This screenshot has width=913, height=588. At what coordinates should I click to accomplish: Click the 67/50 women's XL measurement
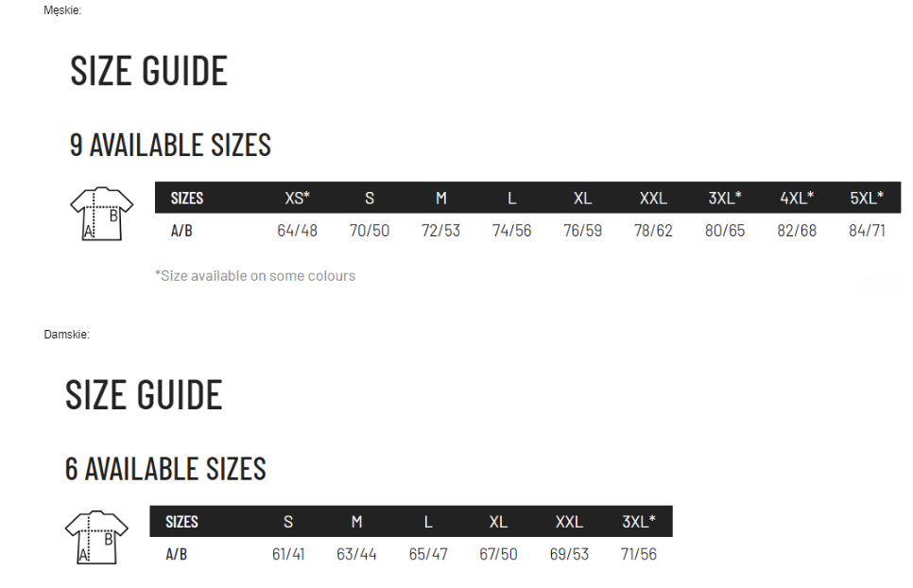pos(498,554)
